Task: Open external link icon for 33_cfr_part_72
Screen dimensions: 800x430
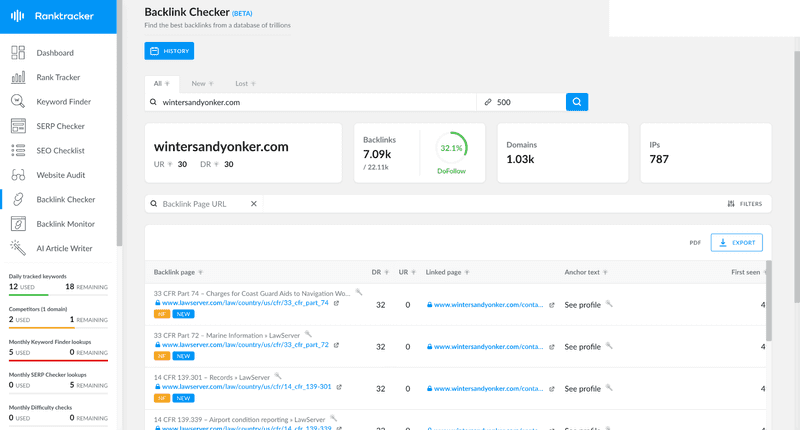Action: 336,345
